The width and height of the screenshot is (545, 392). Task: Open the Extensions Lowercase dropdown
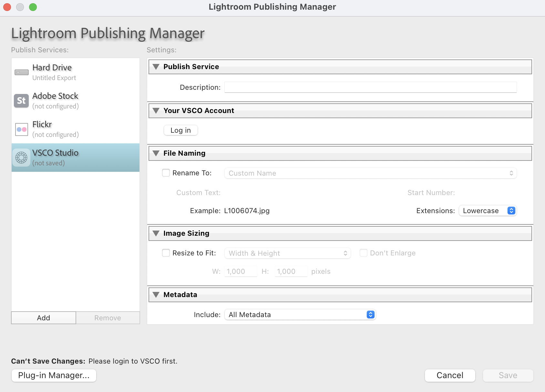(488, 211)
